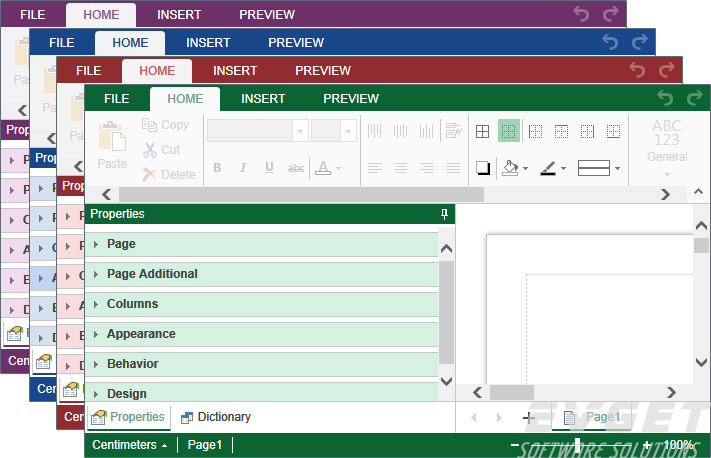The width and height of the screenshot is (711, 458).
Task: Click redo in green window
Action: (x=695, y=97)
